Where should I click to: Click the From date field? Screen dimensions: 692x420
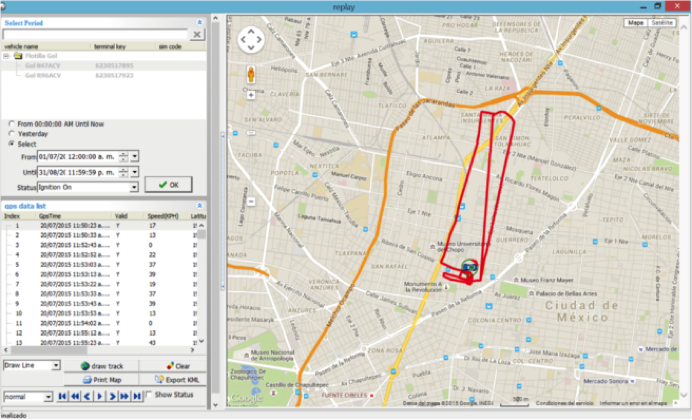pyautogui.click(x=78, y=156)
